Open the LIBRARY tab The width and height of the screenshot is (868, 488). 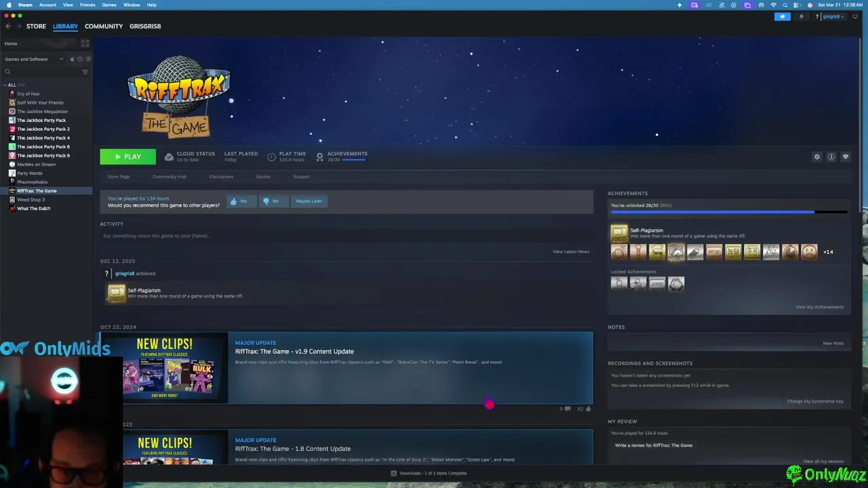click(65, 26)
